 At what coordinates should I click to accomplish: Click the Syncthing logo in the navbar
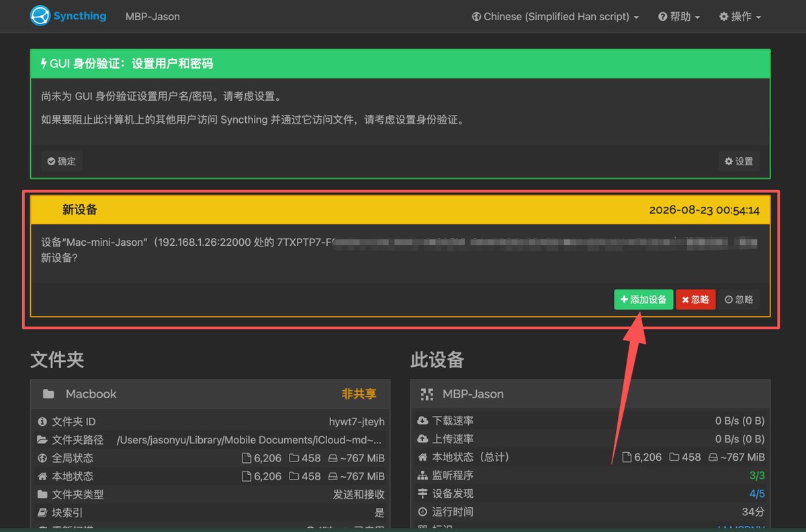pyautogui.click(x=68, y=16)
